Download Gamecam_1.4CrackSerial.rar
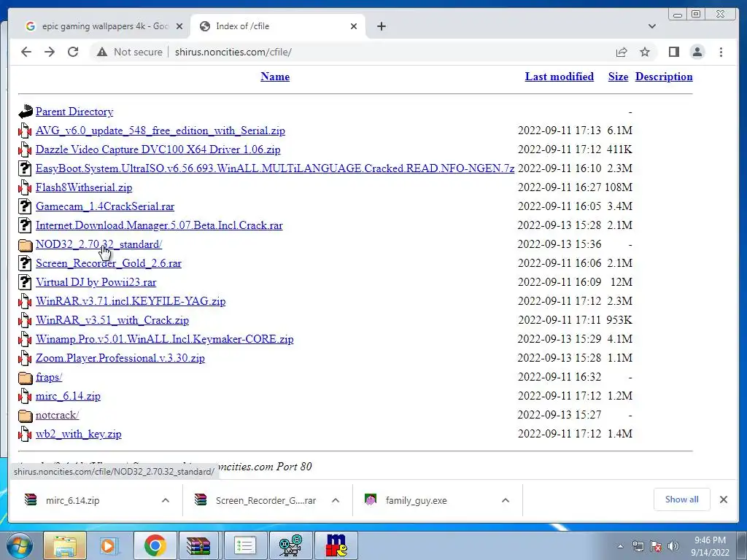The image size is (747, 560). tap(105, 206)
